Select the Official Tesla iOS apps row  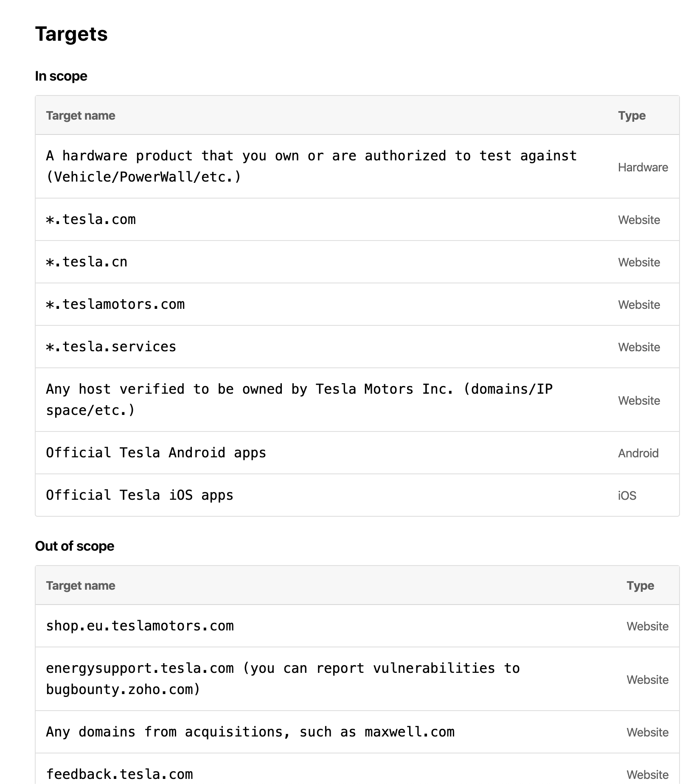140,495
